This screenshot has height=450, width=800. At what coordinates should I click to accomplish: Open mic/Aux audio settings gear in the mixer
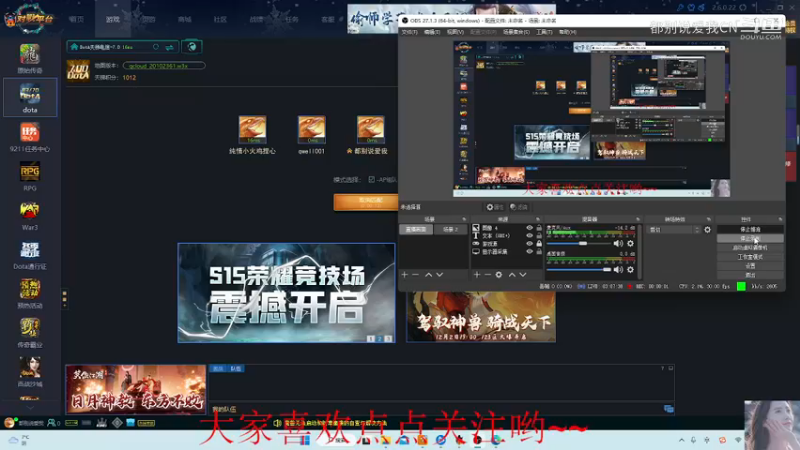pos(631,244)
